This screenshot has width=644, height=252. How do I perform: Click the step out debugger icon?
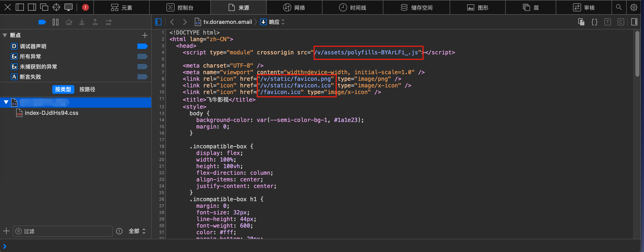(95, 22)
